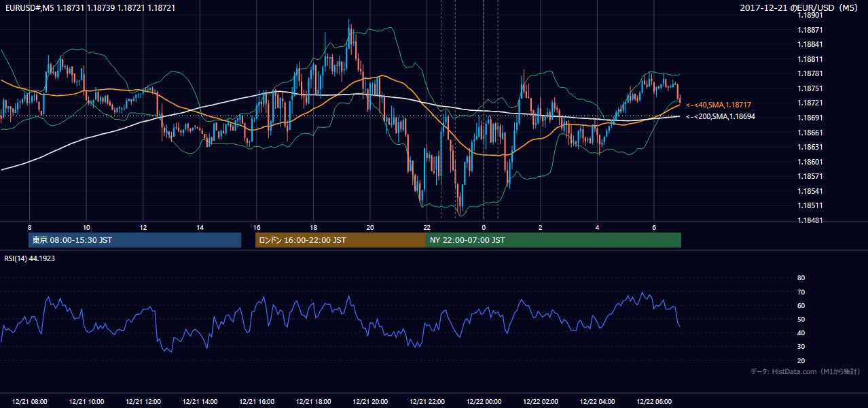
Task: Click the 12/22 00:00 bottom time label
Action: click(x=484, y=402)
